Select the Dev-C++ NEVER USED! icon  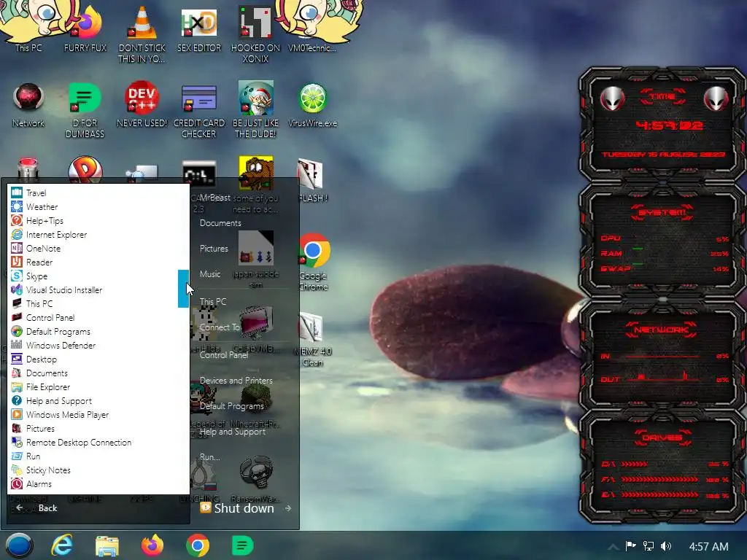pyautogui.click(x=142, y=105)
